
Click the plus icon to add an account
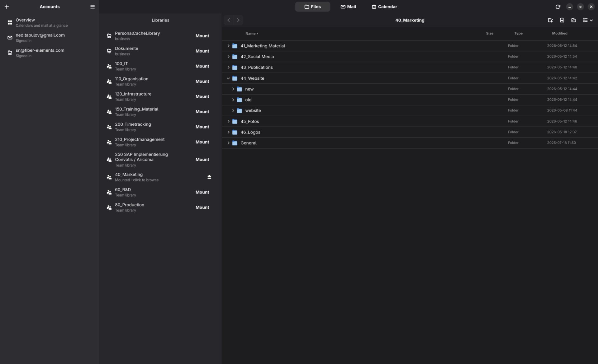pos(7,7)
